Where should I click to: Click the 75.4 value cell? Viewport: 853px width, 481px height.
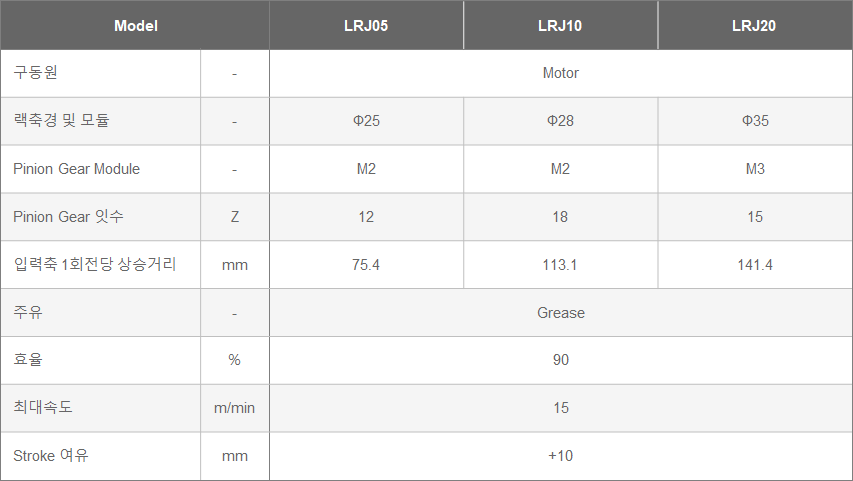366,265
